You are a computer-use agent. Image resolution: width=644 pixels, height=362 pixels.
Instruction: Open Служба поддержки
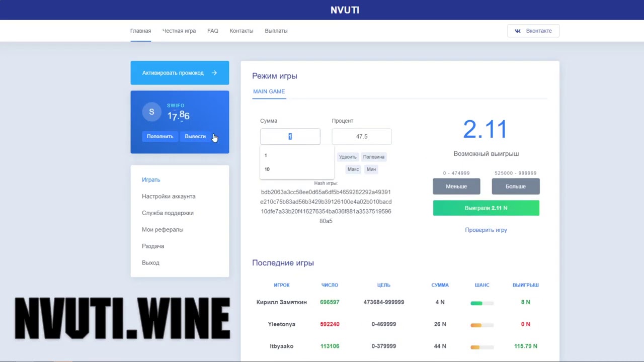point(168,213)
